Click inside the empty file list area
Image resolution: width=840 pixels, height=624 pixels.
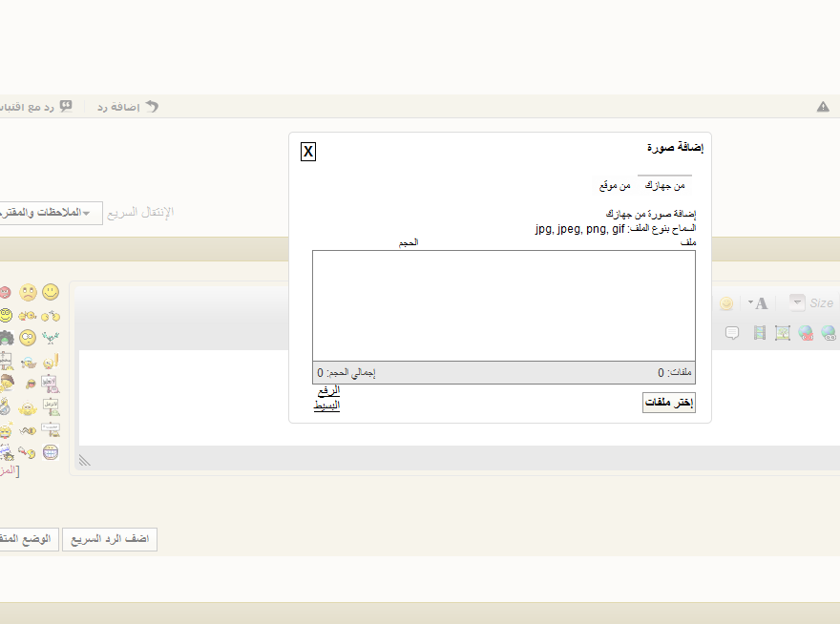[504, 306]
